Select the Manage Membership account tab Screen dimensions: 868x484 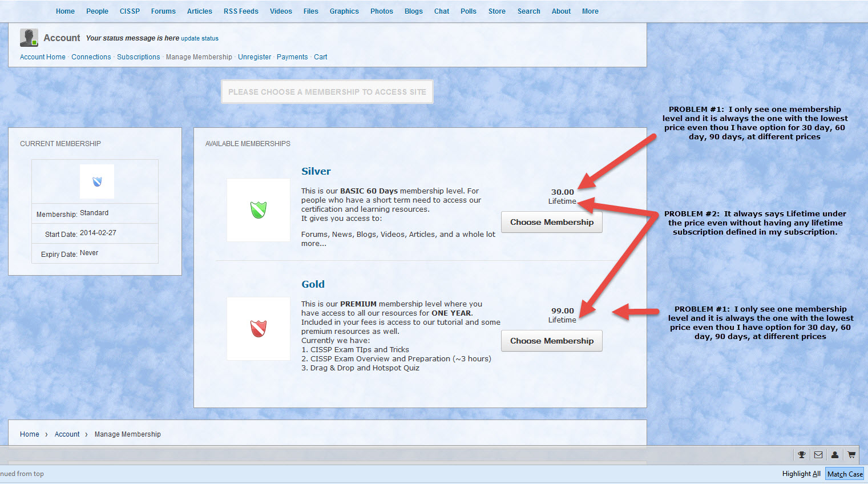coord(199,57)
